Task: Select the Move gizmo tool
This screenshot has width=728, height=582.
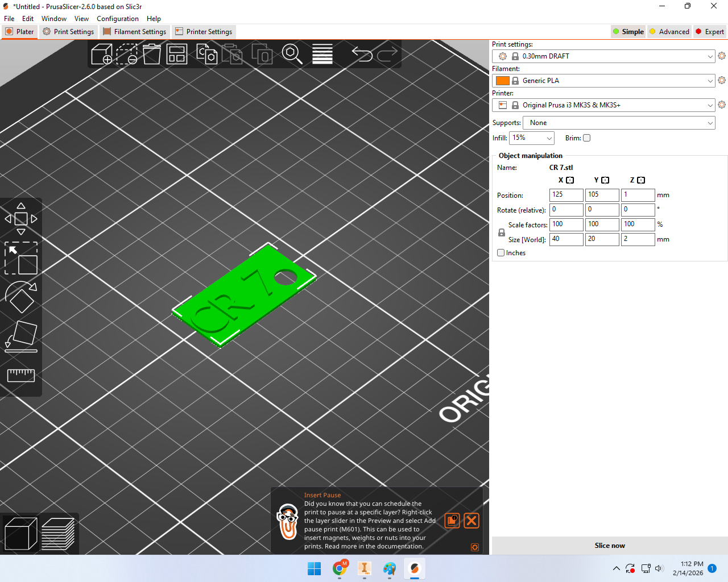Action: [21, 218]
